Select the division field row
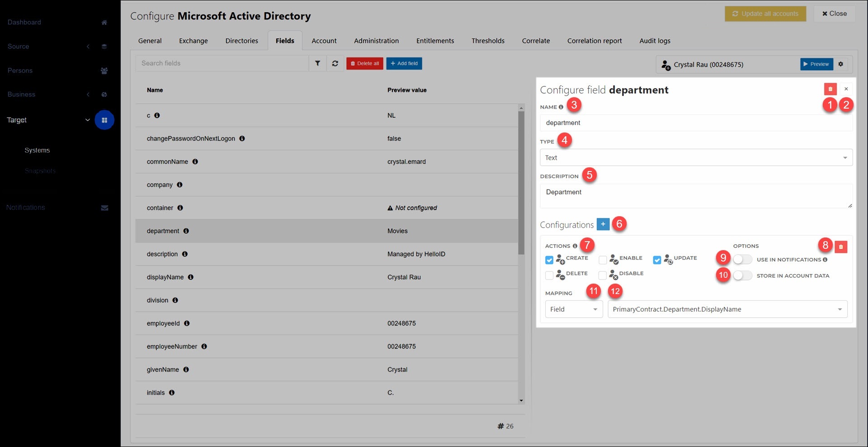The image size is (868, 447). 327,300
